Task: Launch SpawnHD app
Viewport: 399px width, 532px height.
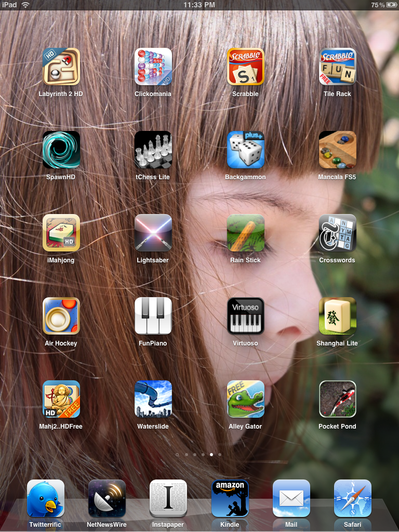Action: pos(61,150)
